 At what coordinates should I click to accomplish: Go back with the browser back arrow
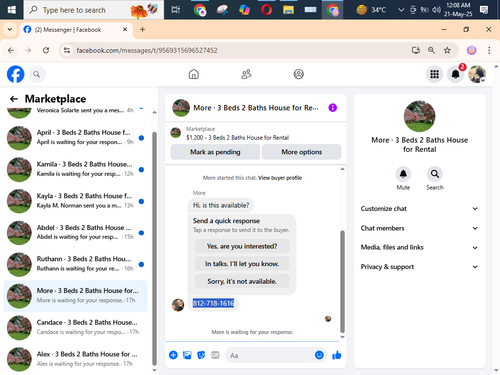(x=11, y=50)
